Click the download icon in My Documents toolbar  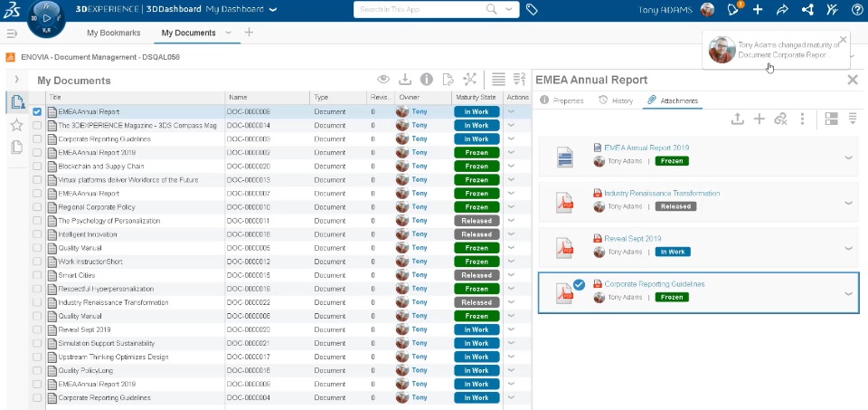tap(405, 80)
